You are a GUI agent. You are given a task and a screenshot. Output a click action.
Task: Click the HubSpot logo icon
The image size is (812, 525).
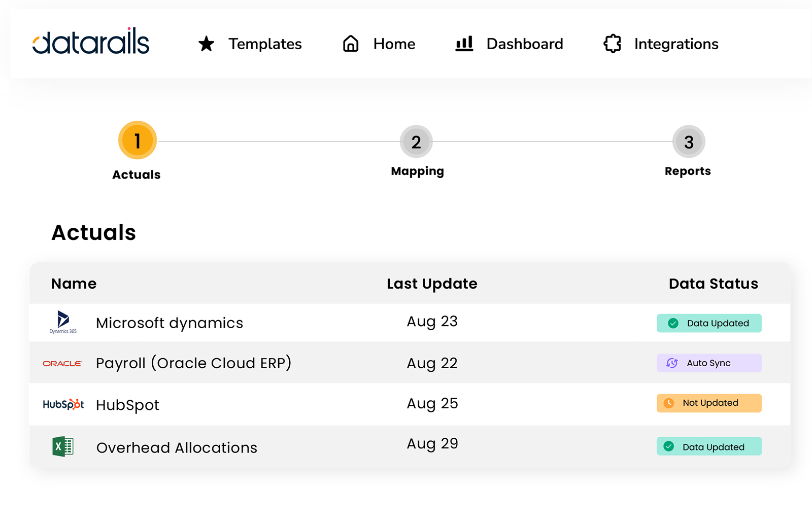point(63,404)
